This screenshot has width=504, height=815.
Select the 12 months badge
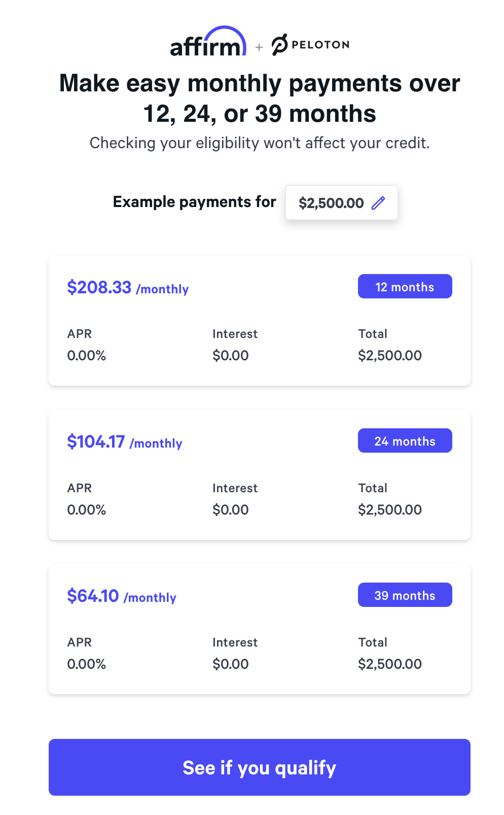pos(405,287)
